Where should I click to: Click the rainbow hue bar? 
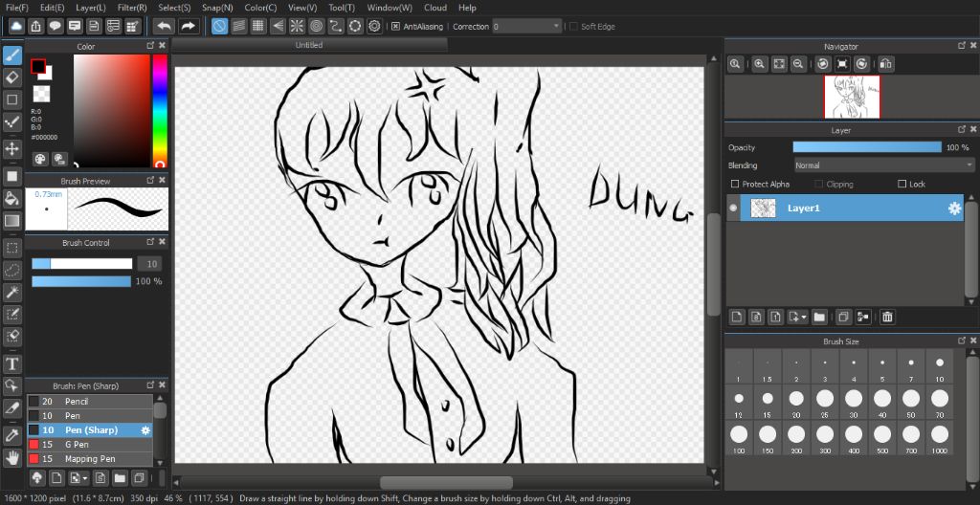point(160,111)
